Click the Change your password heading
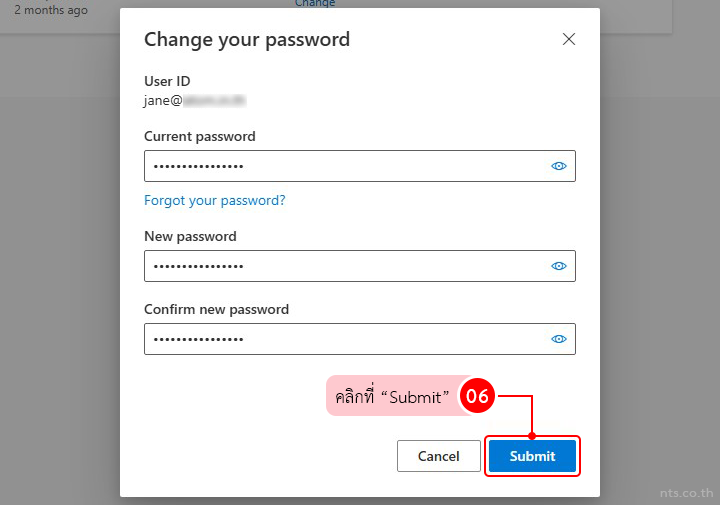This screenshot has width=720, height=505. [247, 40]
